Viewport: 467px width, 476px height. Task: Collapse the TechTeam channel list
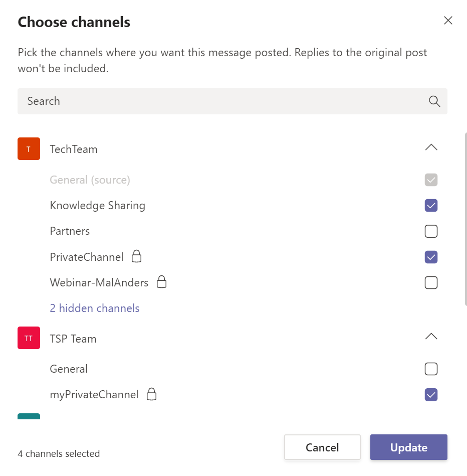(431, 147)
